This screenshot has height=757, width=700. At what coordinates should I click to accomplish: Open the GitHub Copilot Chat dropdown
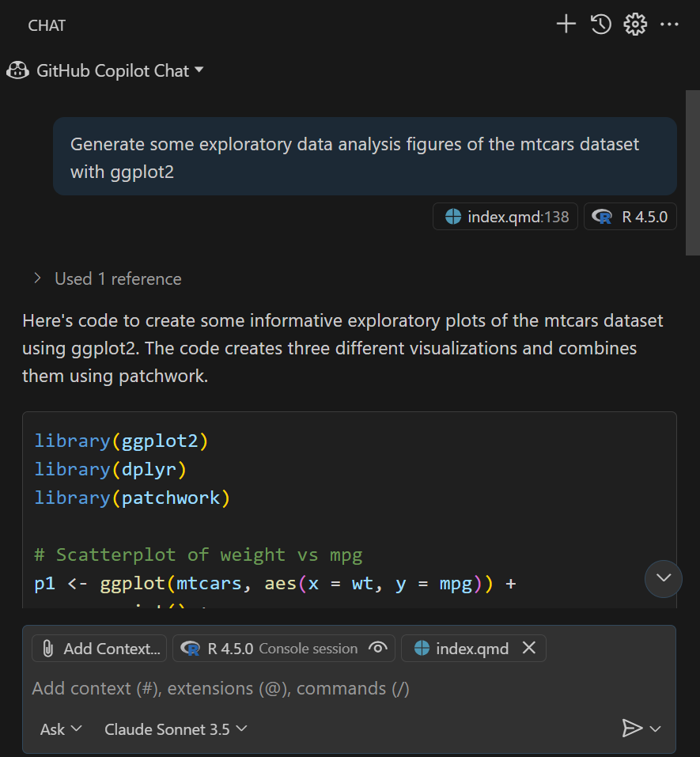(199, 70)
